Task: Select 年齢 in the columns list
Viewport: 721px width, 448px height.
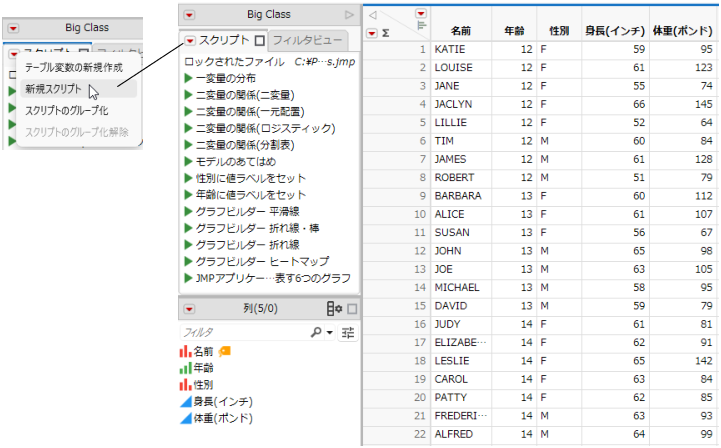Action: 204,368
